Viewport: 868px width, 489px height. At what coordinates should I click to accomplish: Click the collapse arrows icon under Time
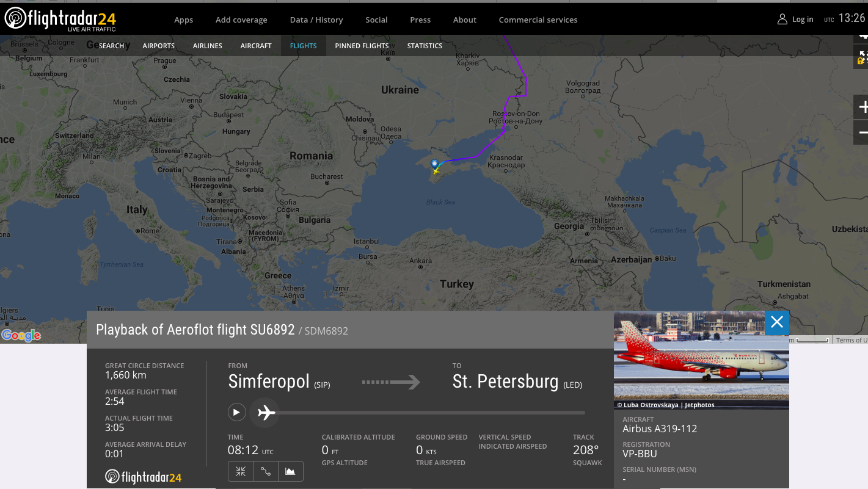[x=241, y=471]
